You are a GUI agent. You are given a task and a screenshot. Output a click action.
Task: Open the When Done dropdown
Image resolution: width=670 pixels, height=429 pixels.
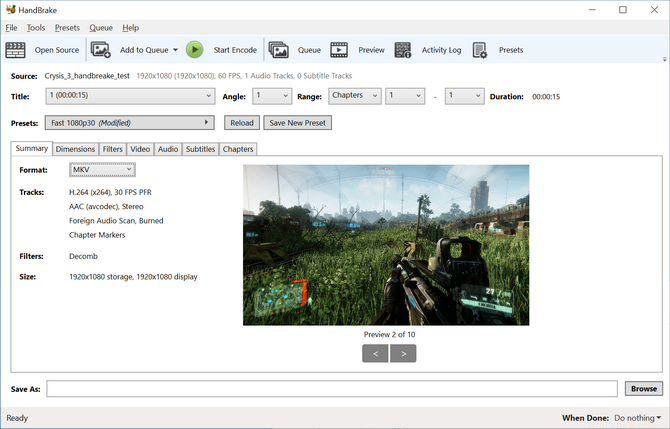click(636, 418)
